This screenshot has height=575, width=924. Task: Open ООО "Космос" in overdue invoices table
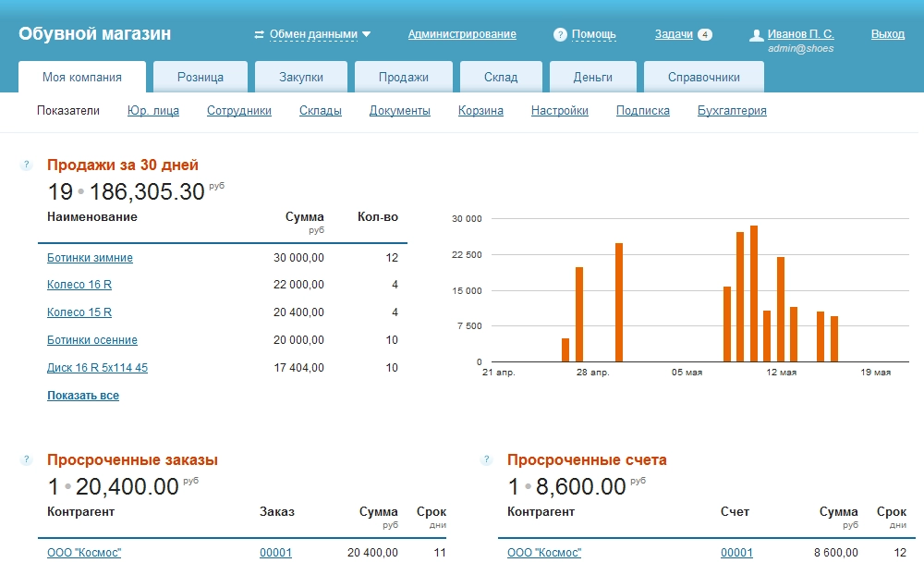[x=544, y=553]
